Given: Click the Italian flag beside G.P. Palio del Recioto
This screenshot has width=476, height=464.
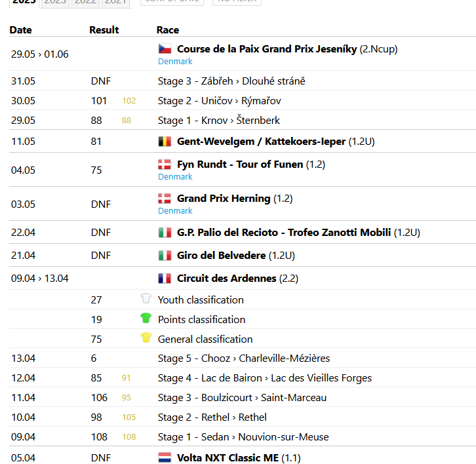Looking at the screenshot, I should tap(165, 232).
